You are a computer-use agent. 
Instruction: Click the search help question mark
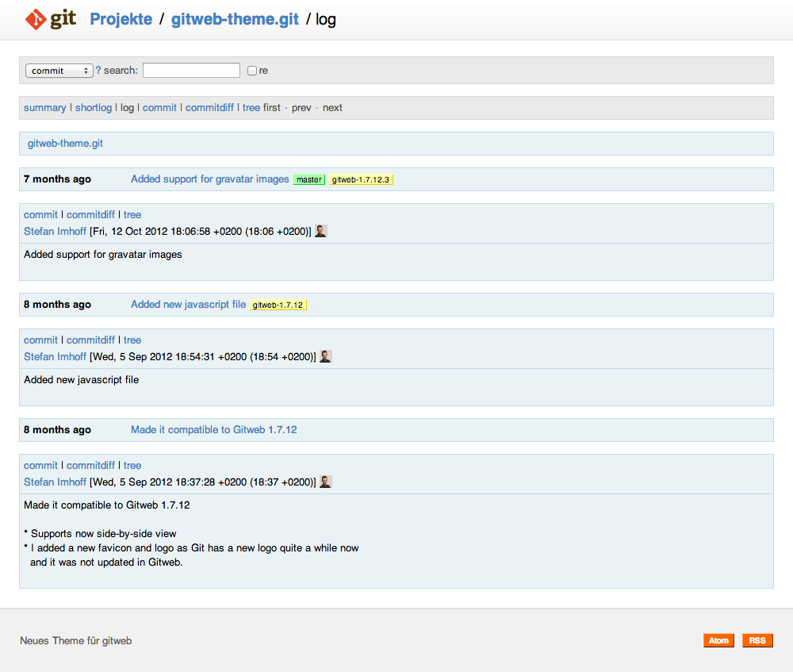click(98, 71)
